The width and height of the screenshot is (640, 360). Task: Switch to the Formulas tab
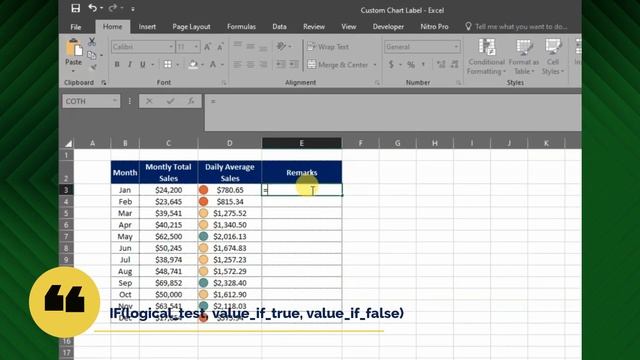tap(241, 27)
